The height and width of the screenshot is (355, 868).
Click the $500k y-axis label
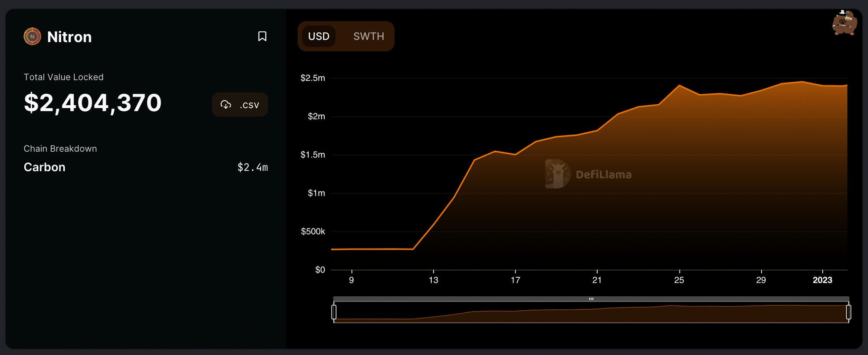[x=313, y=231]
